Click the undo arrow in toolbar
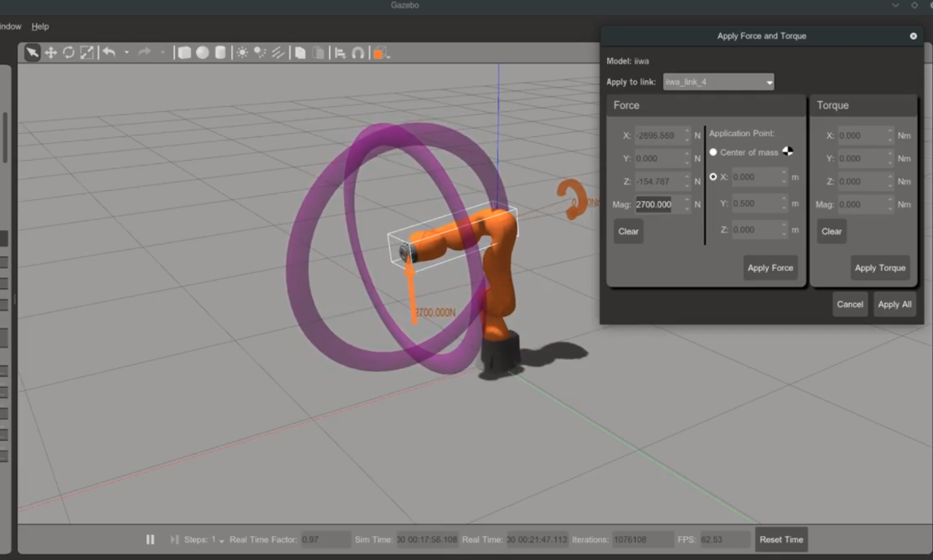933x560 pixels. 109,53
